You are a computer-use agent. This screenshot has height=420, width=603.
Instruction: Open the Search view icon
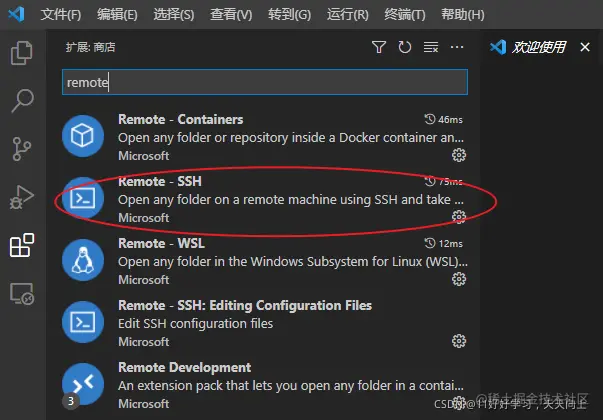point(22,100)
